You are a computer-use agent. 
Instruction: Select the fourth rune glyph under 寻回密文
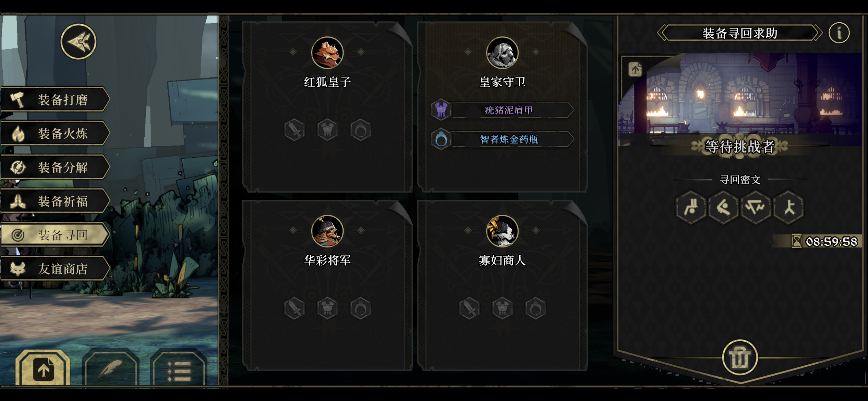788,207
